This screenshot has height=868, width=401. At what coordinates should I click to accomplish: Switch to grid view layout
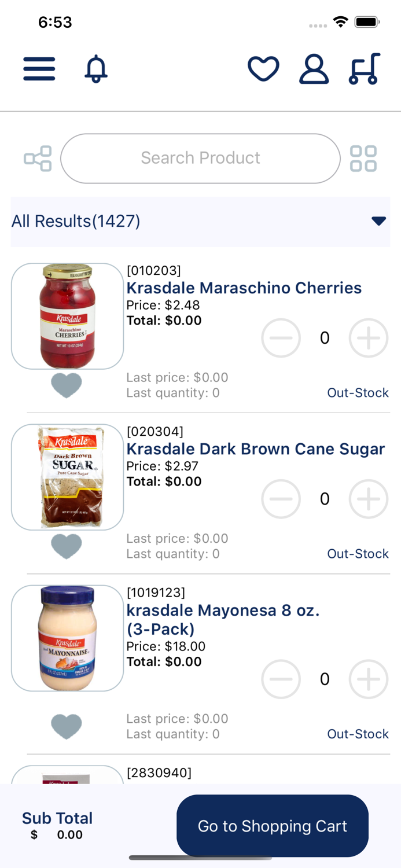[363, 159]
